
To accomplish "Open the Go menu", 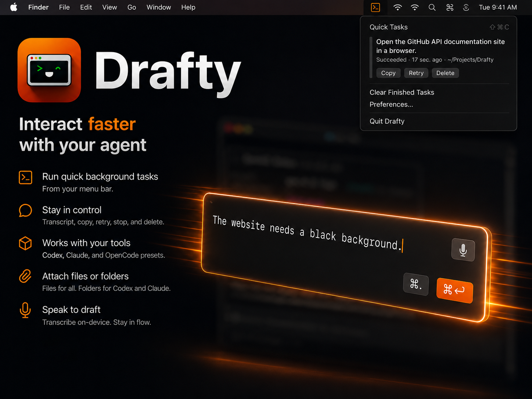I will point(132,7).
